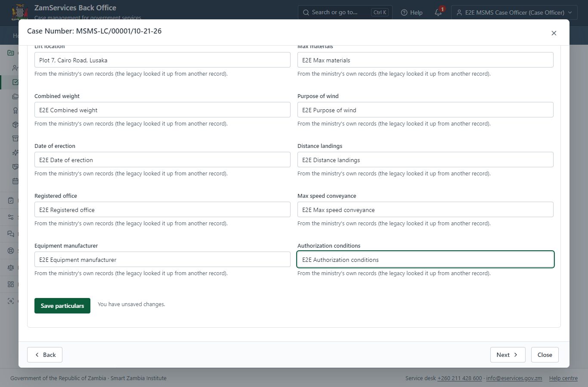Click the Authorization conditions field
The image size is (588, 387).
425,259
